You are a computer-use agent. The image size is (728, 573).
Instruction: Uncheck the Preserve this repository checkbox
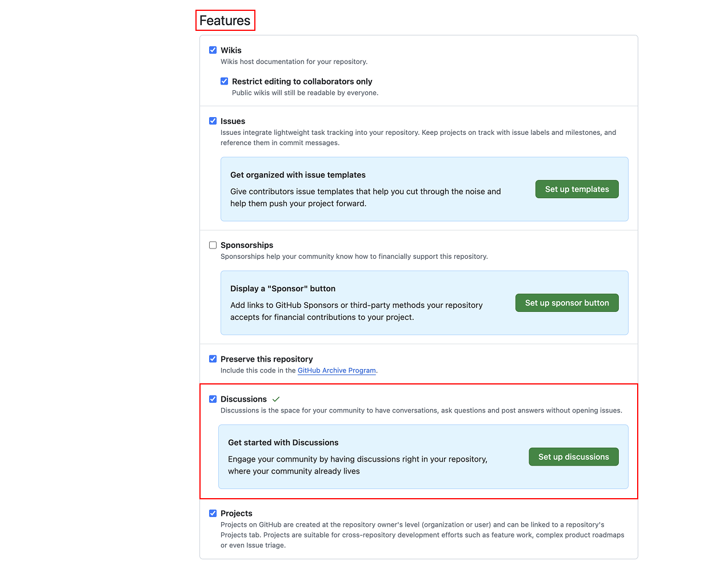213,359
